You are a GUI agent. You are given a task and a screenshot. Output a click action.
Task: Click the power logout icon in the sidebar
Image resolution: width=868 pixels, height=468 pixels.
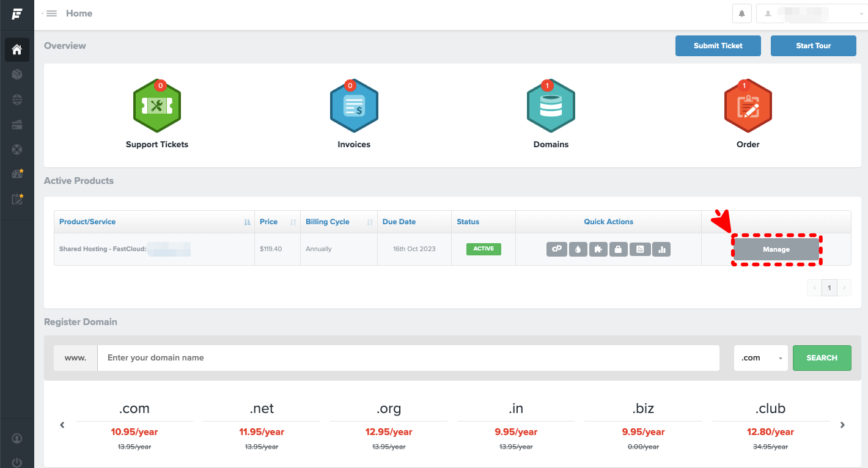tap(17, 463)
